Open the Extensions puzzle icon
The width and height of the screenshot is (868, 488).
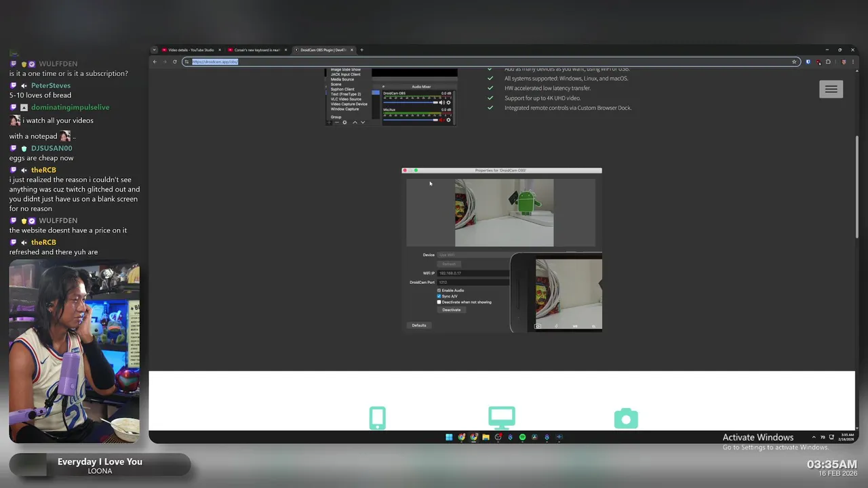828,62
